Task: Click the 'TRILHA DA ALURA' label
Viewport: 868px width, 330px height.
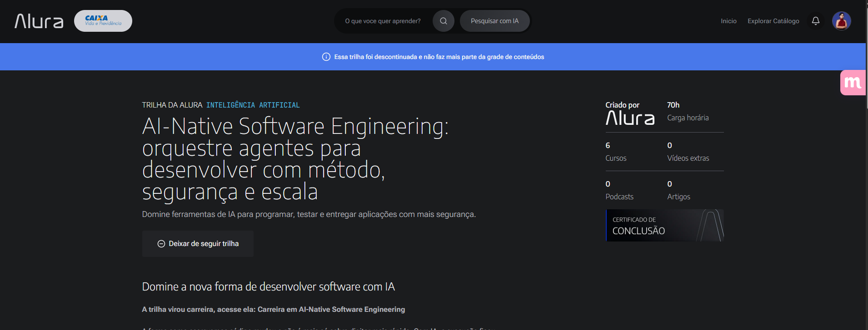Action: coord(172,105)
